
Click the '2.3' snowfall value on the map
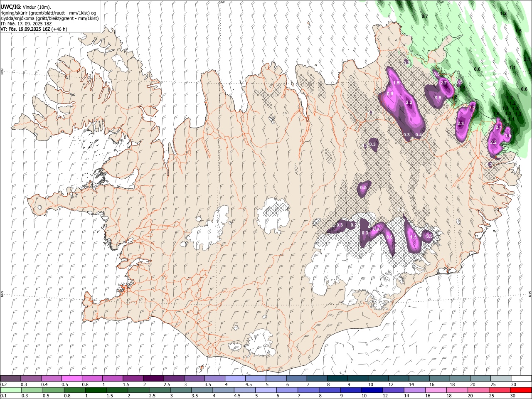coord(461,123)
